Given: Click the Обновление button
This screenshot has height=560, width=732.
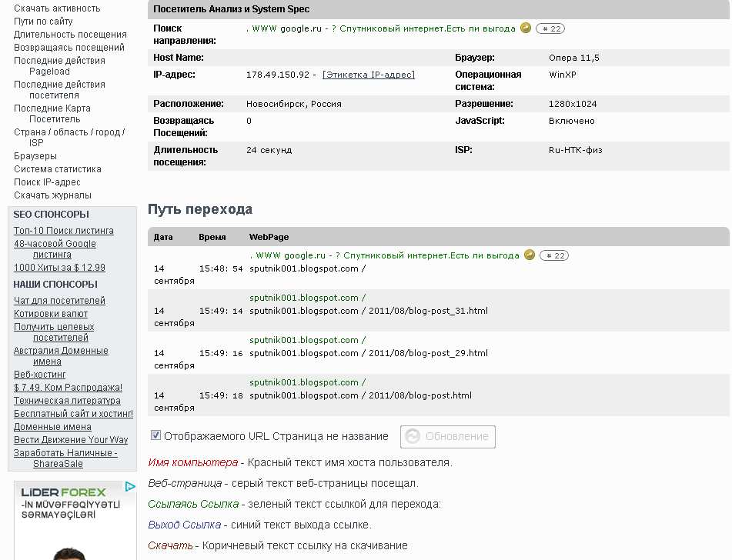Looking at the screenshot, I should pos(448,436).
